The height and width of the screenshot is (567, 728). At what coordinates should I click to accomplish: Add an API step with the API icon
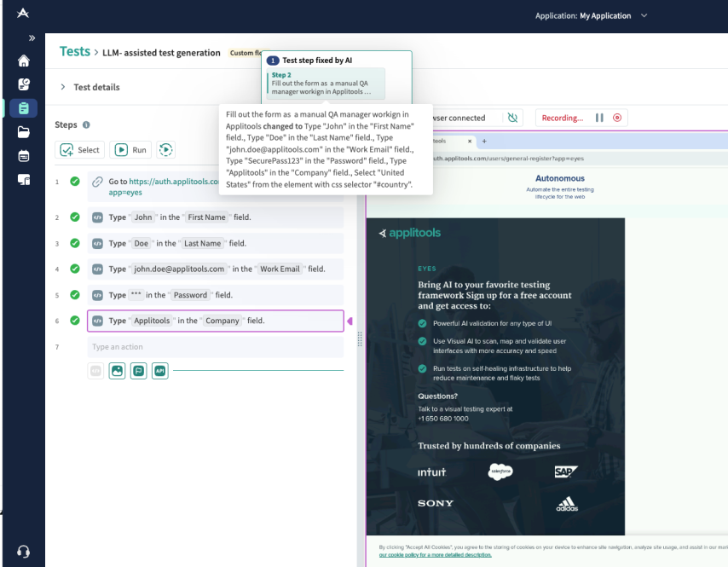point(159,371)
